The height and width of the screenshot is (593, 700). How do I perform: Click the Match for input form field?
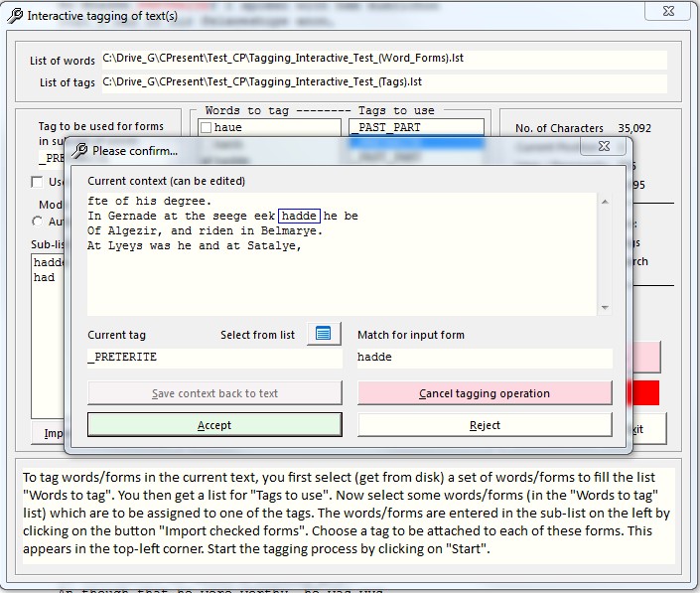(x=484, y=358)
